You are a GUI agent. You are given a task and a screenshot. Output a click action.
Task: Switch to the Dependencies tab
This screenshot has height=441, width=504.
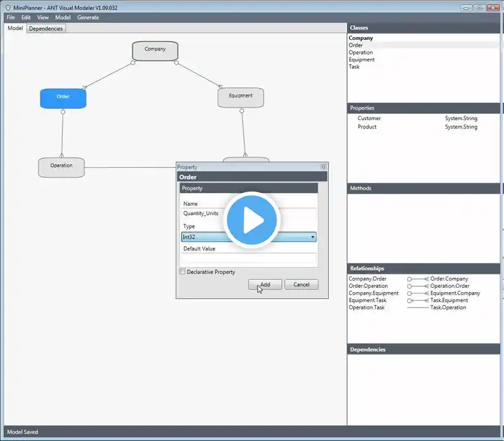pos(46,29)
